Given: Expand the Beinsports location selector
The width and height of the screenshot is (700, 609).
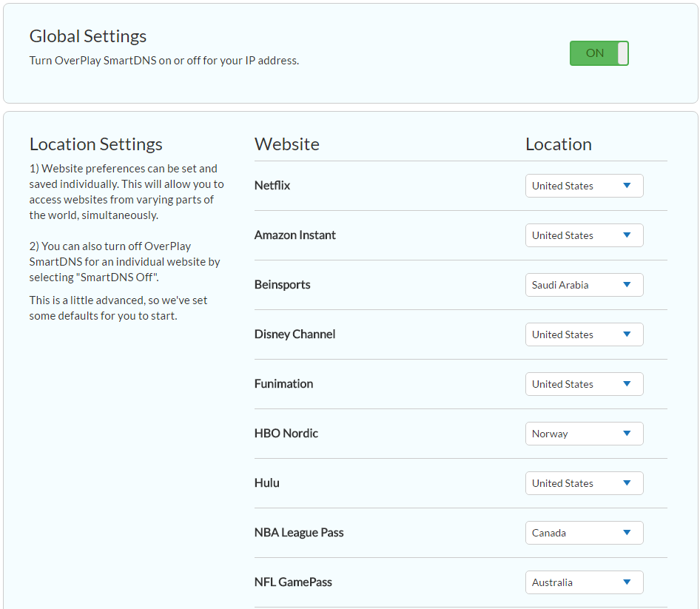Looking at the screenshot, I should click(584, 284).
